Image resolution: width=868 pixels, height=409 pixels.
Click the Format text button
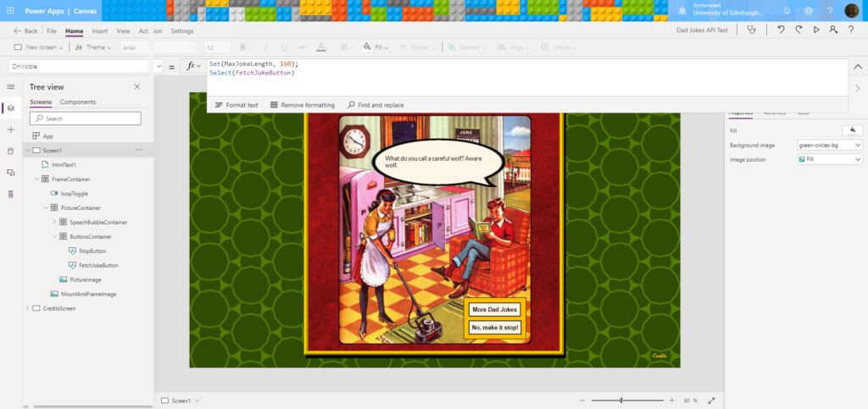click(236, 105)
